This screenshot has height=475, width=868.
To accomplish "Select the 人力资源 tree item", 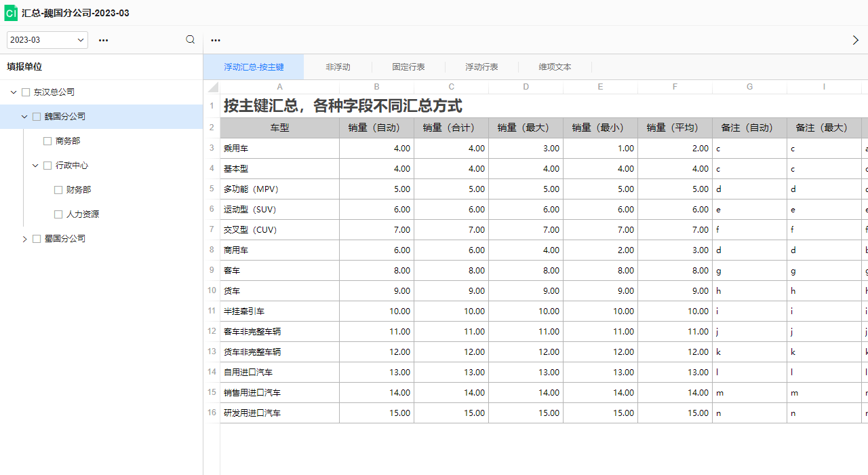I will [x=83, y=214].
